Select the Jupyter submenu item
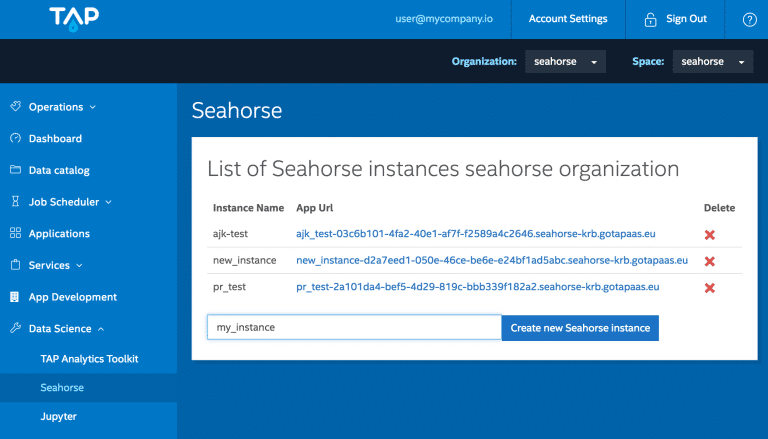This screenshot has width=768, height=439. point(58,416)
